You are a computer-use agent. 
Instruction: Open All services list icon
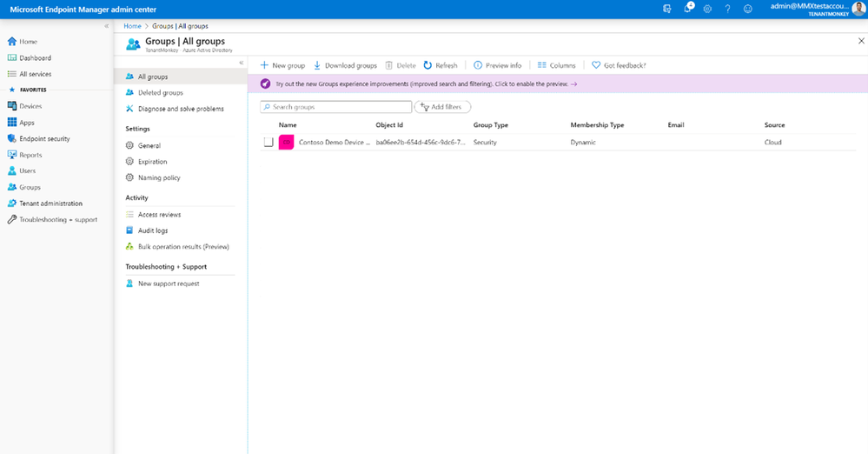12,74
